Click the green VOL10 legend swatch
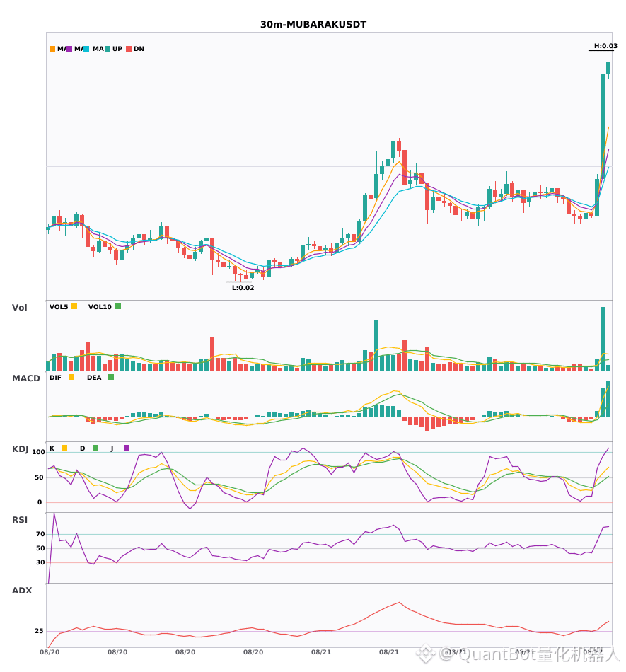626x672 pixels. [x=118, y=306]
